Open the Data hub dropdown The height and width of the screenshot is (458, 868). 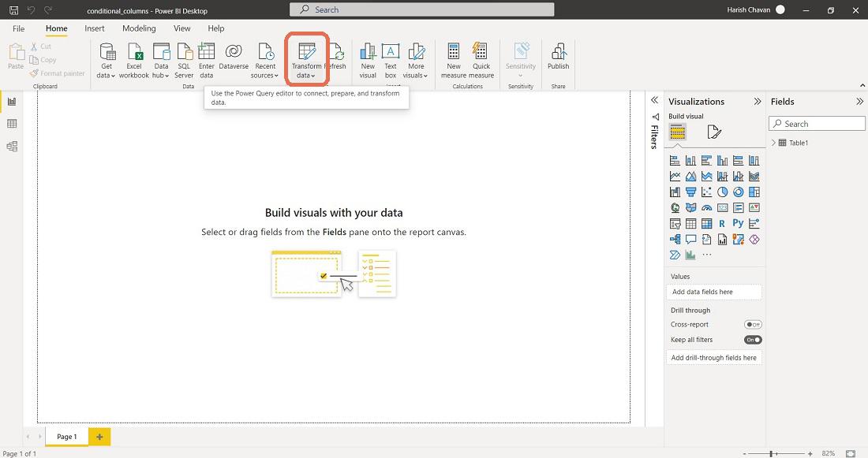point(161,60)
